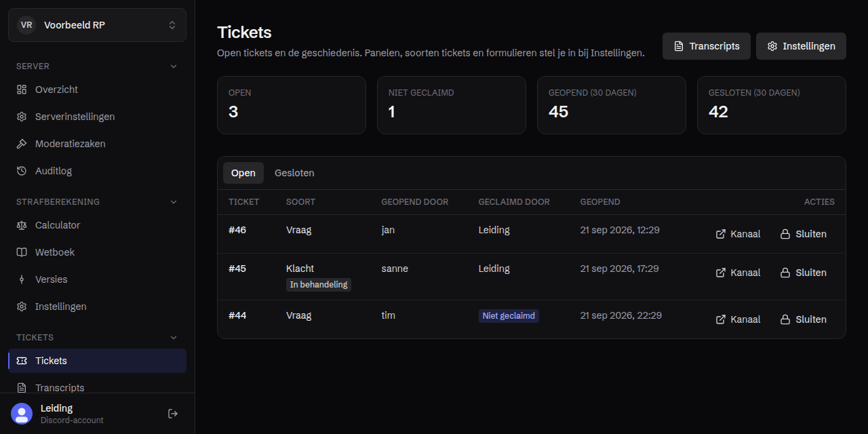Click the Niet geclaimd badge
Screen dimensions: 868x434
(x=509, y=316)
